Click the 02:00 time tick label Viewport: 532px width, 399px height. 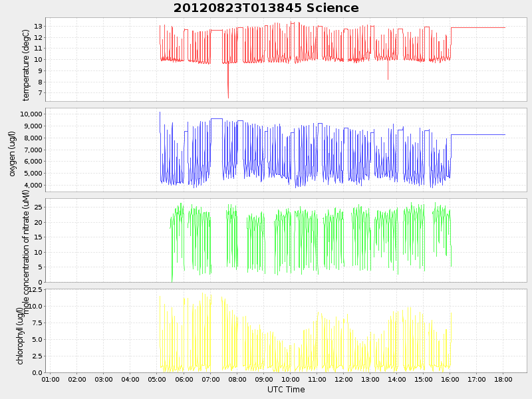(77, 379)
